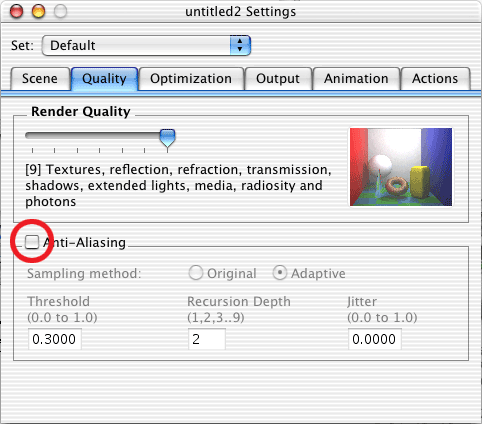482x424 pixels.
Task: Open the Actions tab
Action: 435,79
